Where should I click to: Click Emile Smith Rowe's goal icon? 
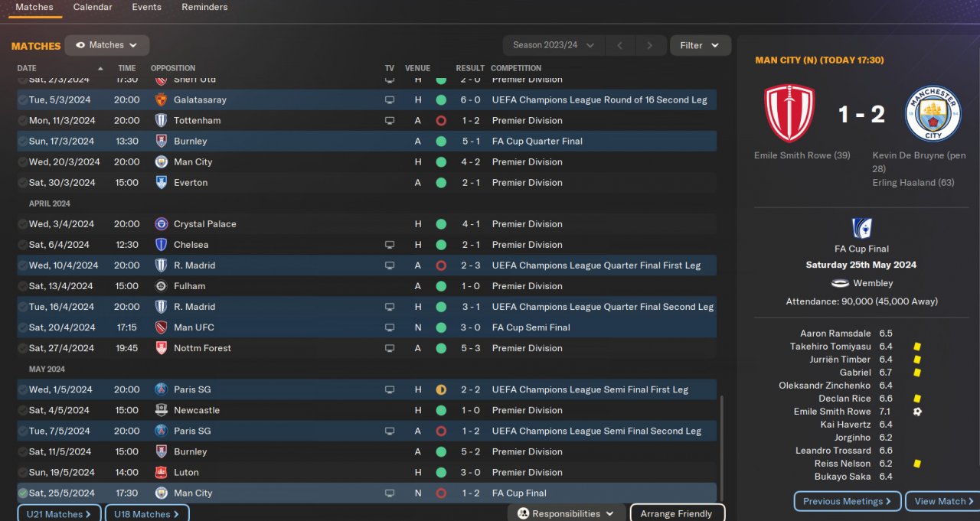(917, 412)
